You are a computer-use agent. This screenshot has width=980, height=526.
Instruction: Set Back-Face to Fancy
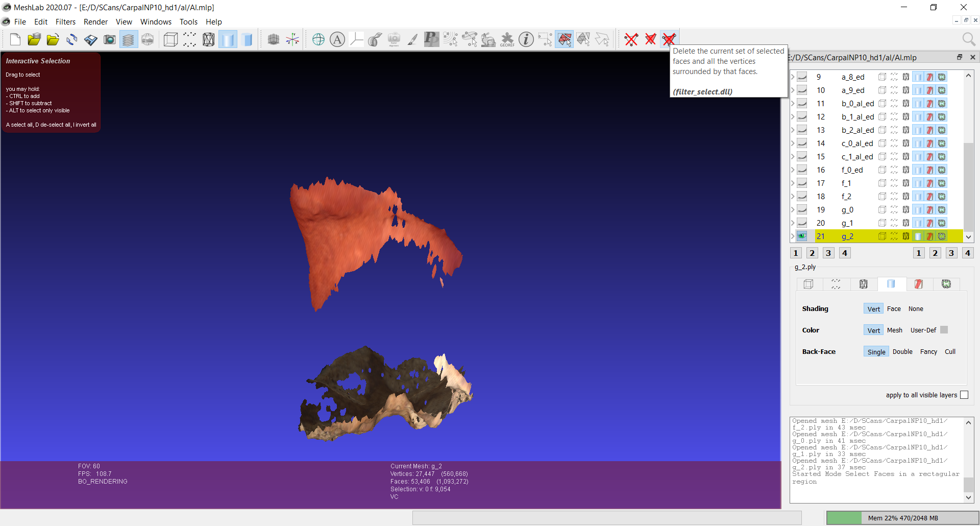click(928, 351)
